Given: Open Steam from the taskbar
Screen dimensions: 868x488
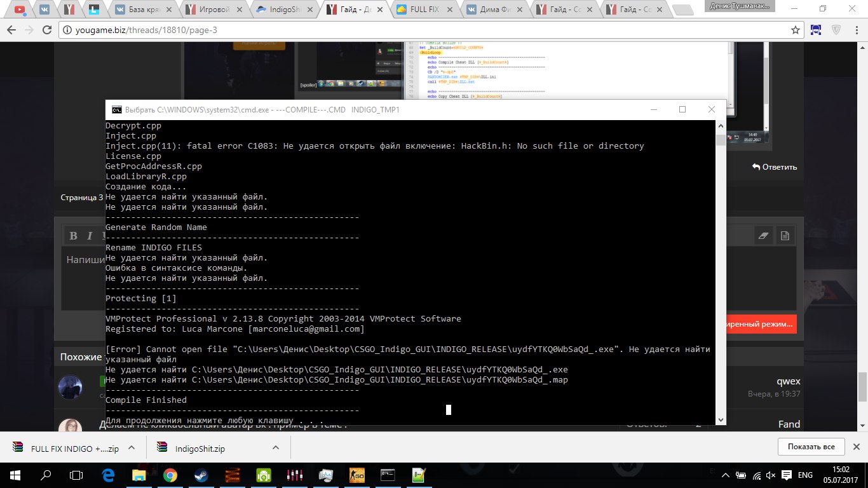Looking at the screenshot, I should [201, 475].
